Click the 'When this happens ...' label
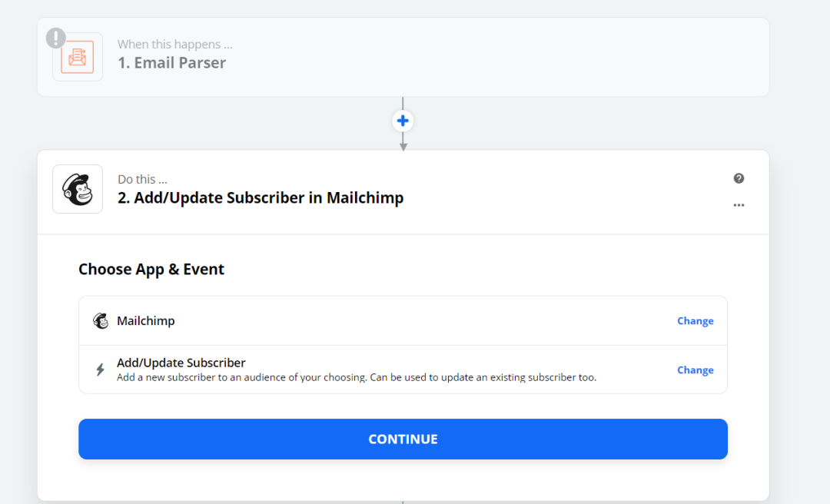The image size is (830, 504). point(174,45)
